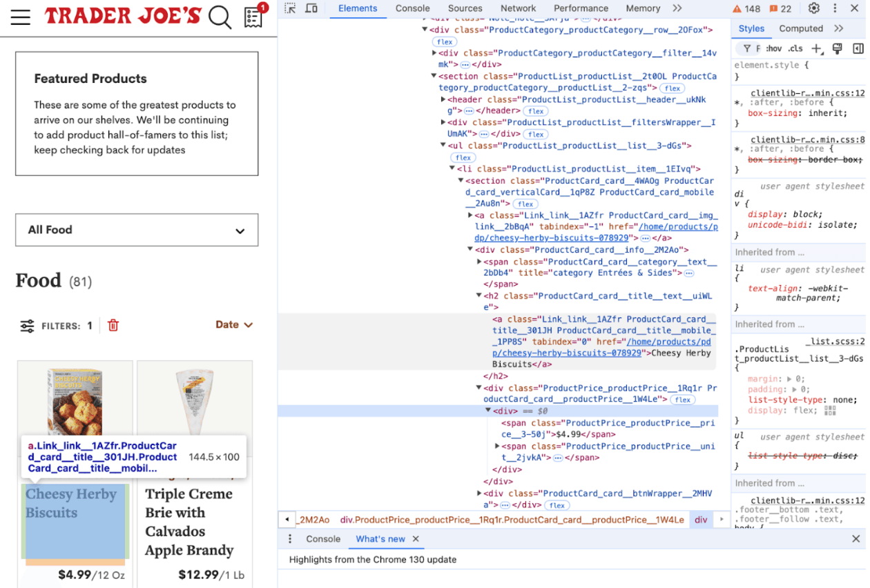Open the shopping list icon
The image size is (870, 588).
tap(254, 17)
